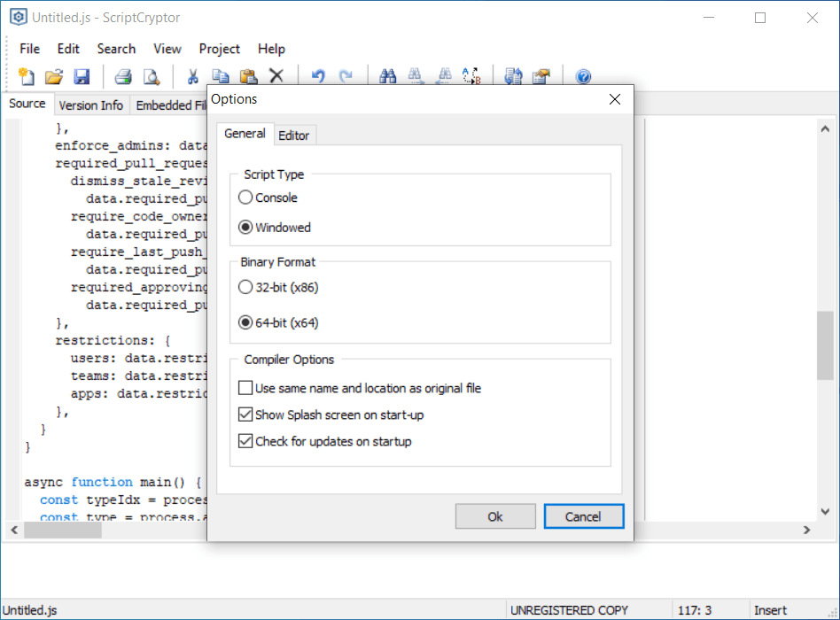This screenshot has height=620, width=840.
Task: Click the Open folder toolbar icon
Action: pyautogui.click(x=53, y=76)
